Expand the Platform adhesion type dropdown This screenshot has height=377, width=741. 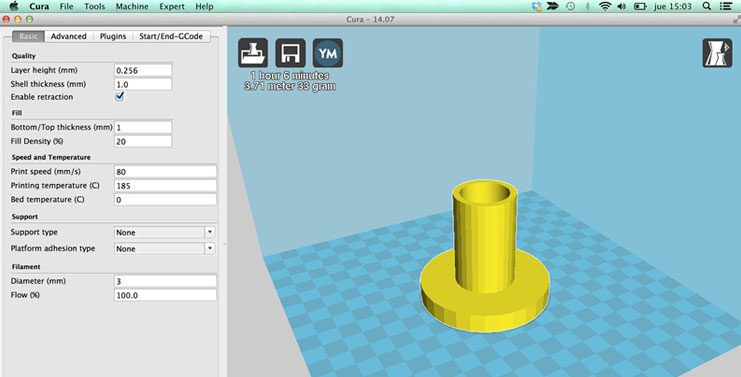click(164, 248)
